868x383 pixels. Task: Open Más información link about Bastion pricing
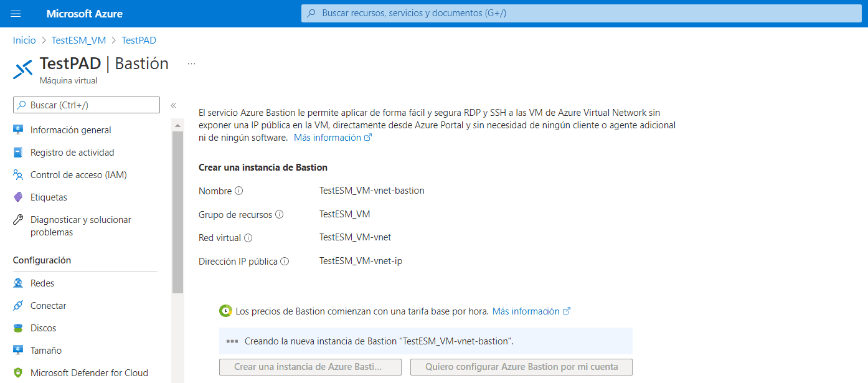click(531, 311)
